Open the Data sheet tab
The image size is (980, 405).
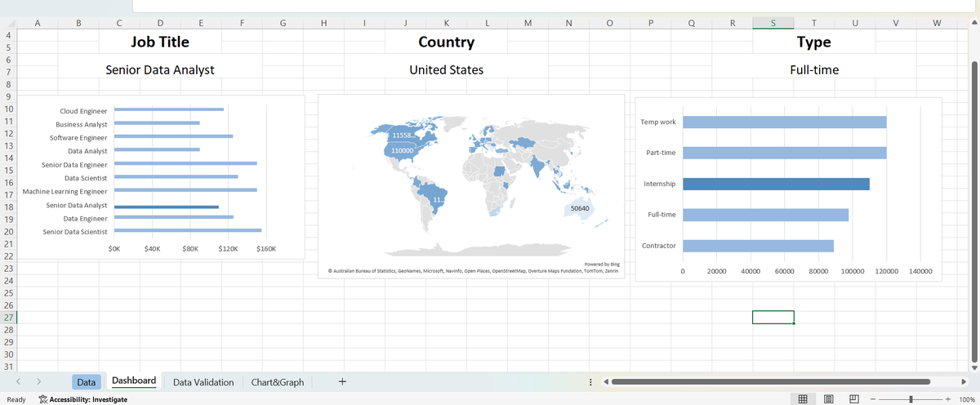87,382
